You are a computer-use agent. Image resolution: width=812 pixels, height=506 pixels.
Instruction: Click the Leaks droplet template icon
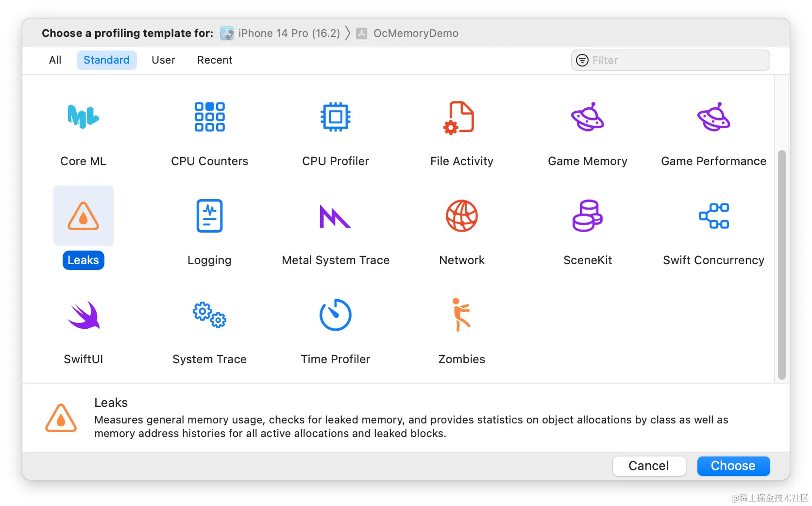click(83, 216)
